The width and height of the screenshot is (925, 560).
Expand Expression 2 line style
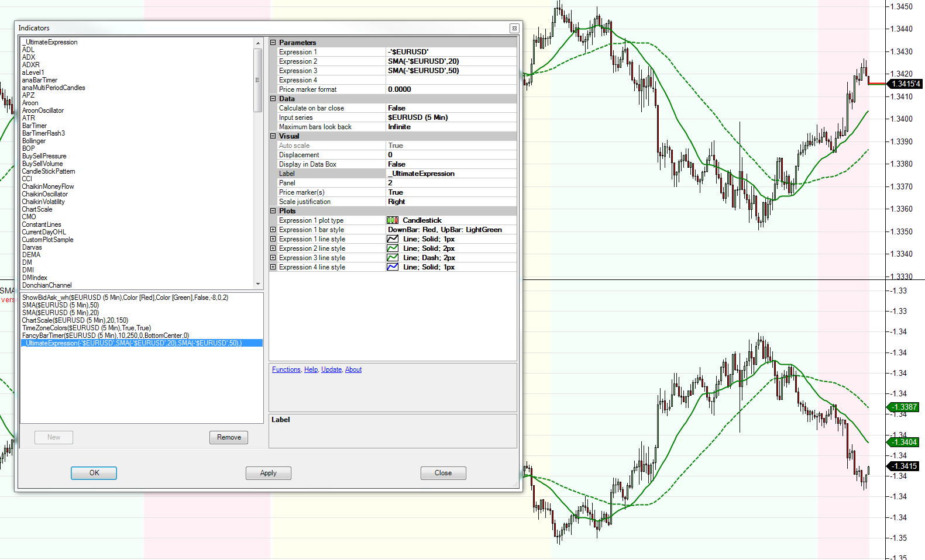point(273,248)
